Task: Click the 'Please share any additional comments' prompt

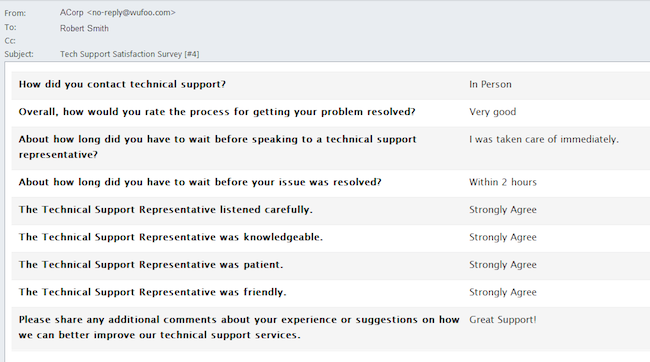Action: tap(239, 327)
